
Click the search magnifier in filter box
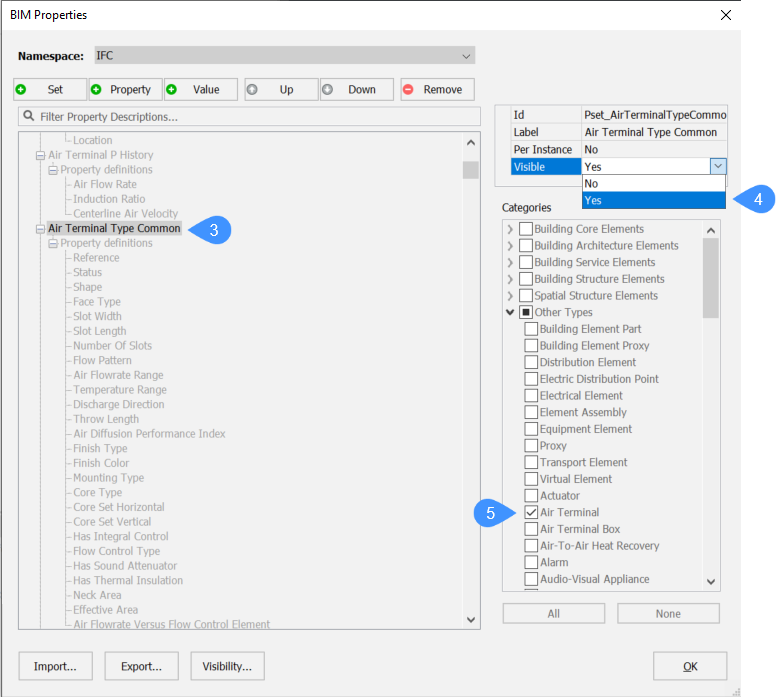(x=29, y=117)
